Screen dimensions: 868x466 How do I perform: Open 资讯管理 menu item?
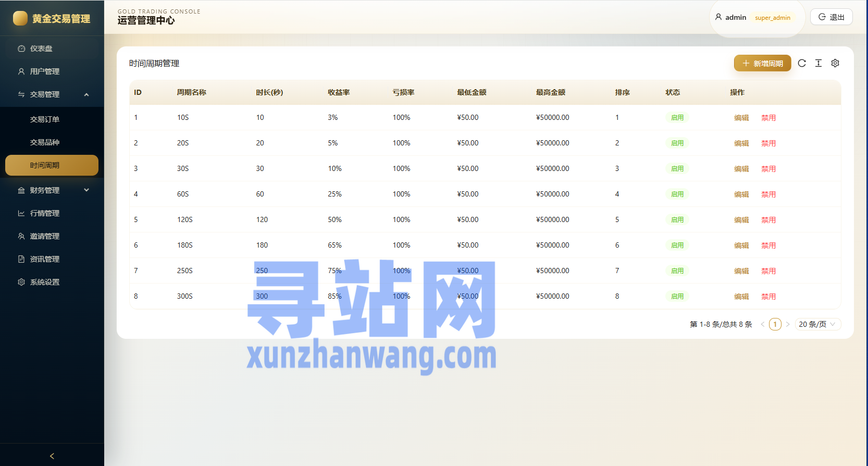52,259
